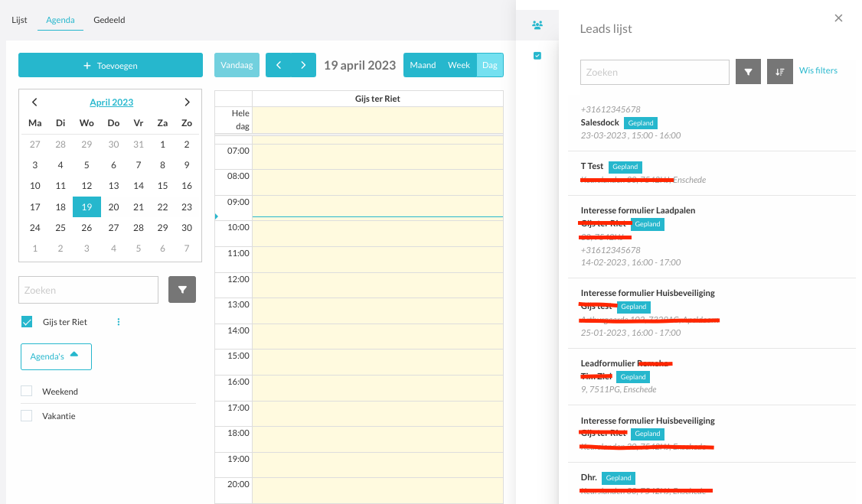Viewport: 862px width, 504px height.
Task: Click the 10:00 time slot in agenda
Action: [x=377, y=234]
